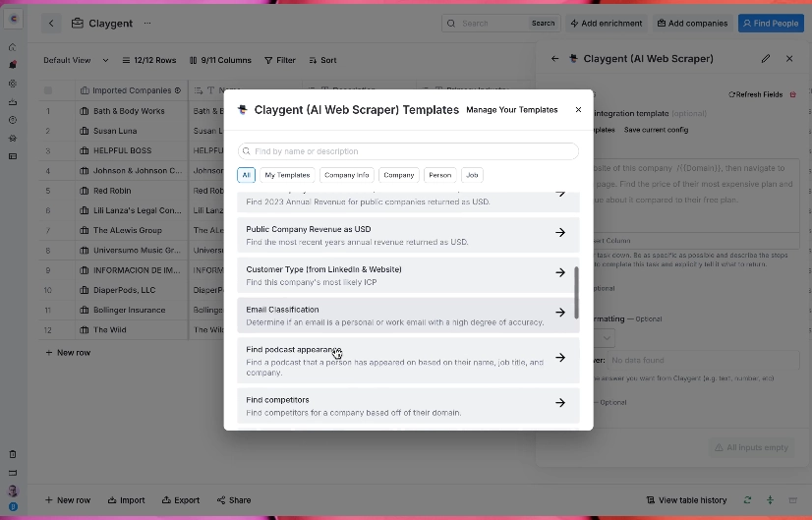Go back arrow in Claygent panel
This screenshot has height=520, width=812.
pyautogui.click(x=554, y=59)
